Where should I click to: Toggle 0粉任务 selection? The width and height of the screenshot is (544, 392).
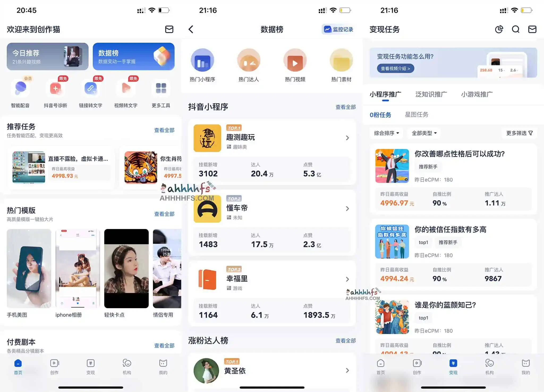point(380,115)
